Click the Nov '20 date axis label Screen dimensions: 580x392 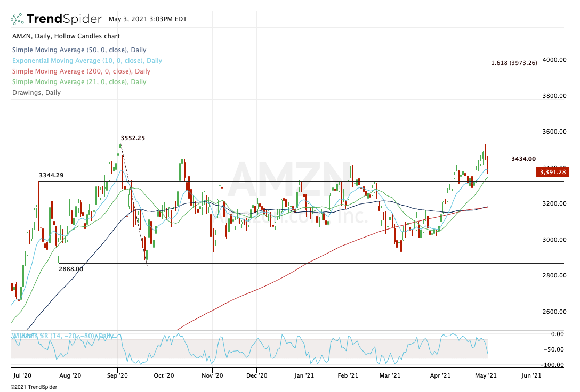[x=212, y=375]
